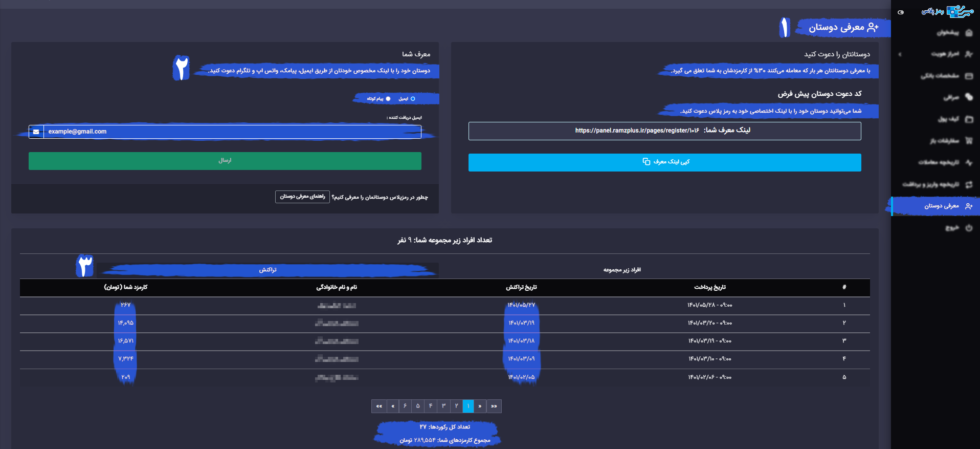Switch to the Transactions (تراکنش) tab
The image size is (980, 449).
point(268,270)
